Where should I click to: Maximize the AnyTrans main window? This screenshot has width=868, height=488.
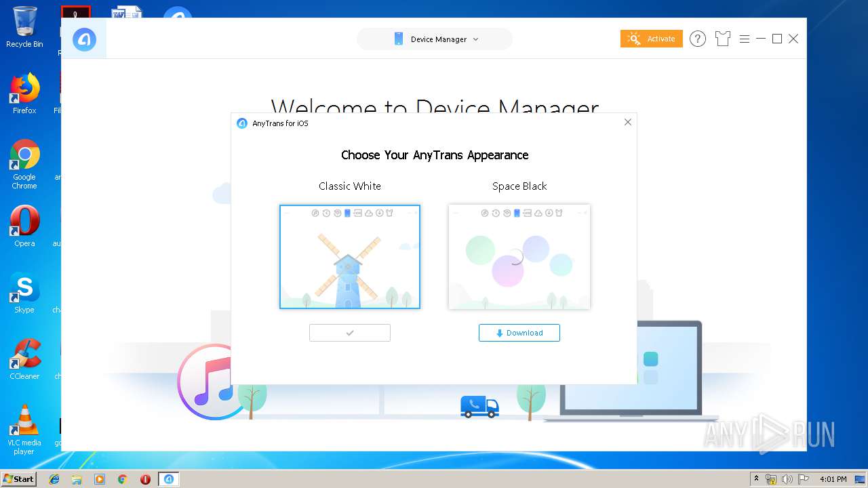click(777, 39)
